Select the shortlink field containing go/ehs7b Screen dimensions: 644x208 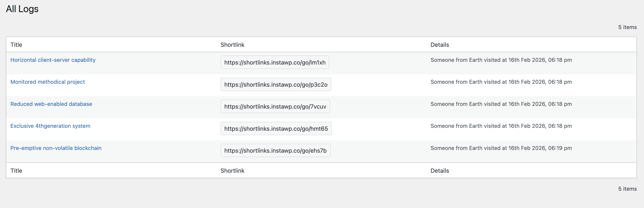point(275,150)
